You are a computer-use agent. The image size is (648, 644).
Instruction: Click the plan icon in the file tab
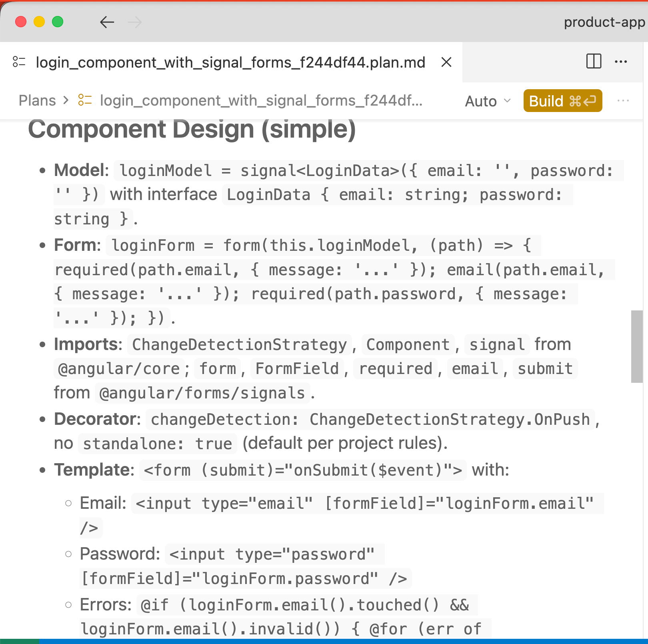tap(19, 62)
